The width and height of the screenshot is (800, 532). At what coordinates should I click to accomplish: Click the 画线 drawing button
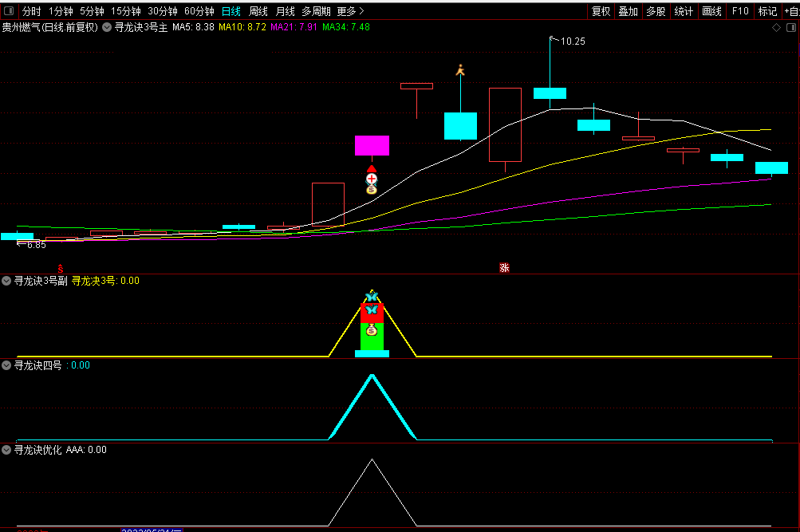(711, 11)
